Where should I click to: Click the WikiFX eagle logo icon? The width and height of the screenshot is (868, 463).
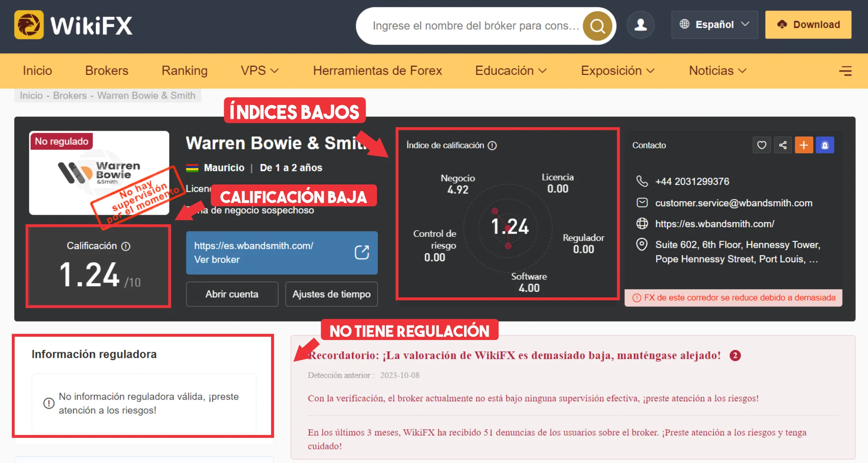29,25
